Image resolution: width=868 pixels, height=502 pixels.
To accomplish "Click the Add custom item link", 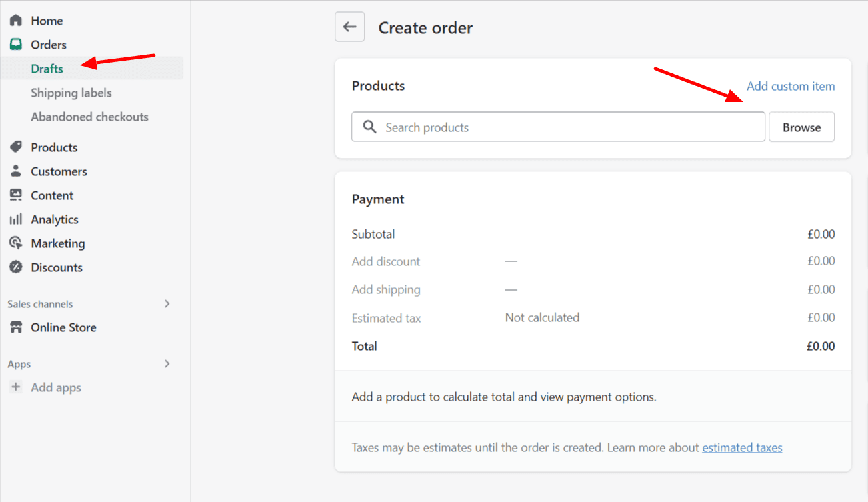I will coord(791,86).
